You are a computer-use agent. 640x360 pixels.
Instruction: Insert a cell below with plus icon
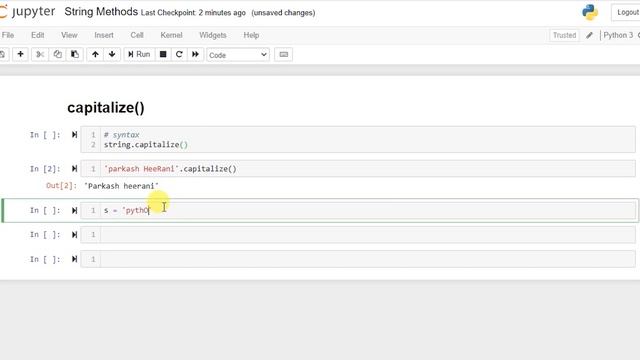(20, 54)
